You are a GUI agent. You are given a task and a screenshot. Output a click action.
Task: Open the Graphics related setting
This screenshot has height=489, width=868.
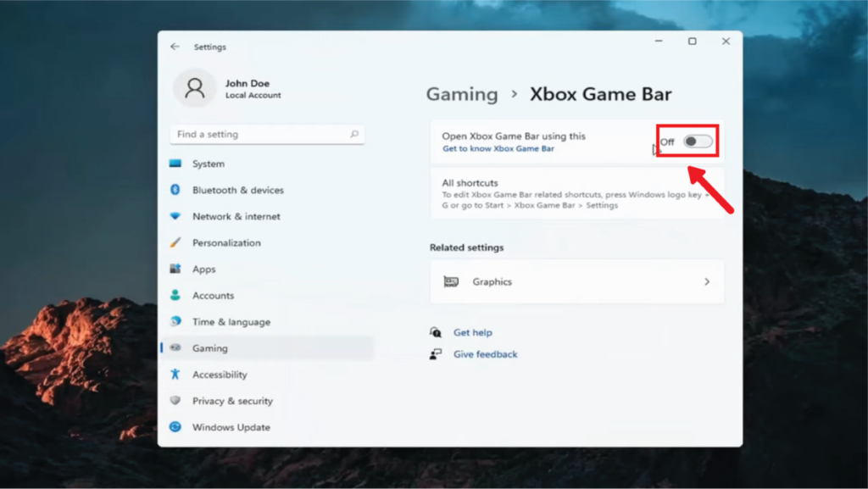pyautogui.click(x=576, y=281)
